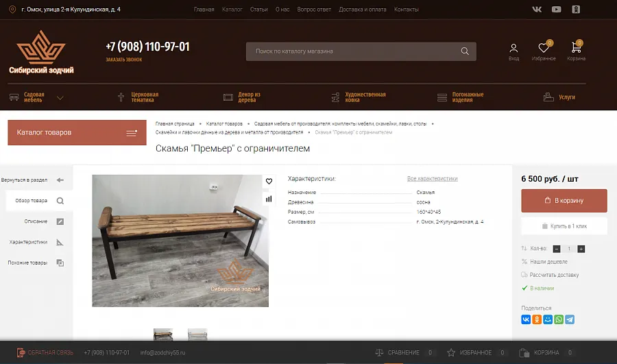Expand the Каталог товаров menu
The image size is (617, 364).
[x=77, y=132]
